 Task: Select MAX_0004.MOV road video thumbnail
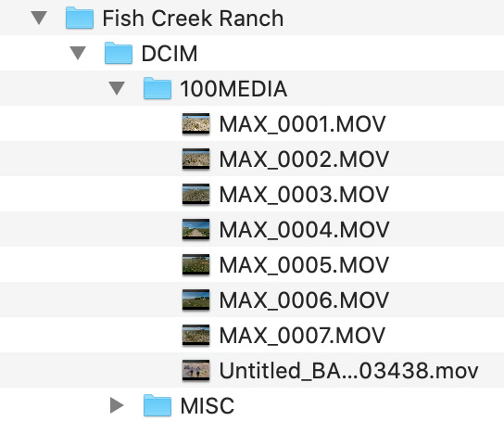(x=195, y=229)
